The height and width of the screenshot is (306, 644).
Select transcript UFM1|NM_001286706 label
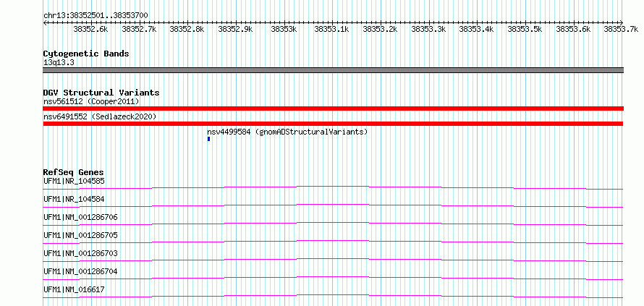(80, 217)
